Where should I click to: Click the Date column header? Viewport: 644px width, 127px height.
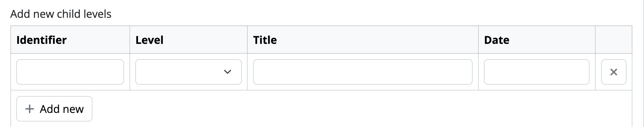496,40
